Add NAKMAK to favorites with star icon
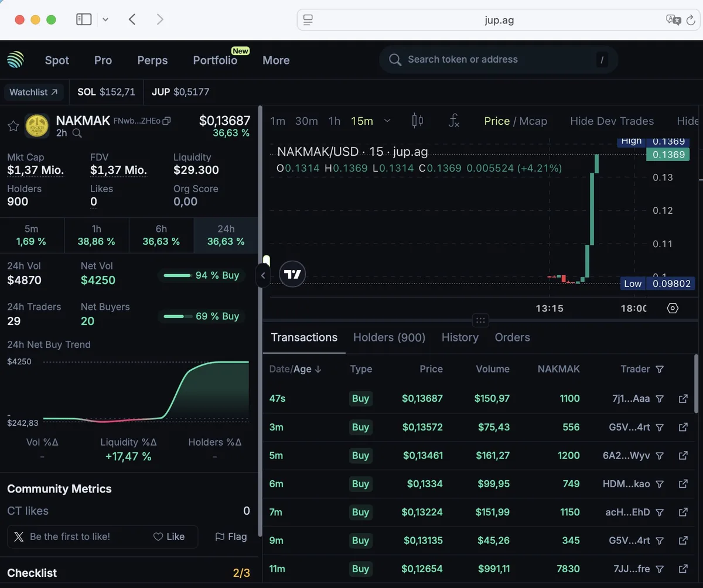 click(13, 126)
